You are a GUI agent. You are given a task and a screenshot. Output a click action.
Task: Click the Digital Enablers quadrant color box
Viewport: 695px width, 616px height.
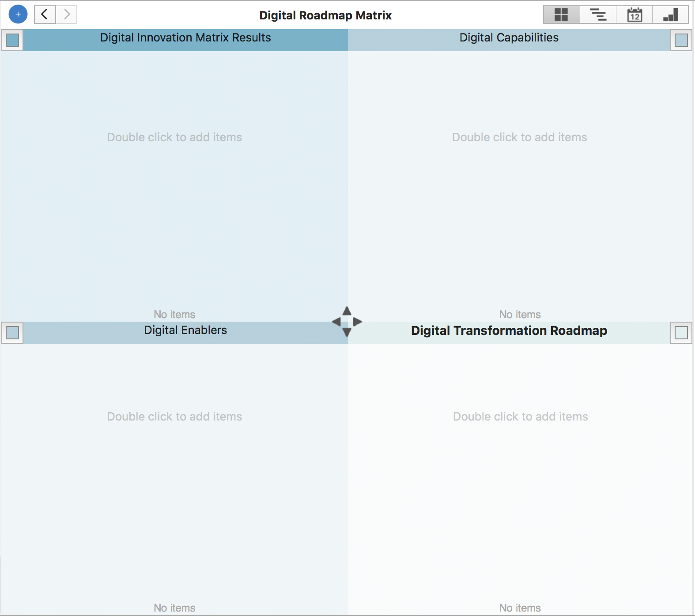click(12, 333)
